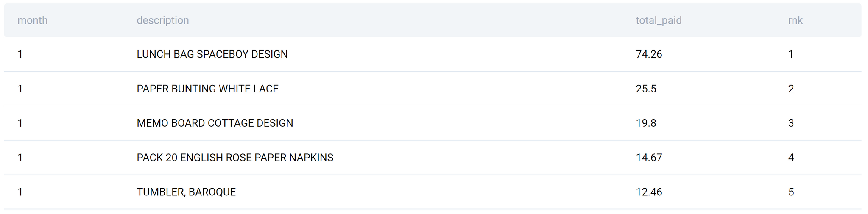Click the total_paid value 19.8
The image size is (868, 214).
click(x=646, y=123)
